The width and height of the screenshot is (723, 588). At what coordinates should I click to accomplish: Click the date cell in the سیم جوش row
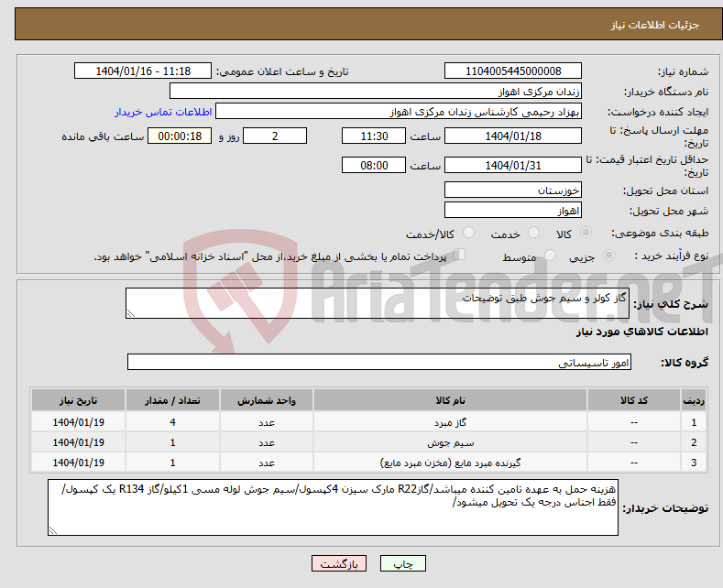[x=78, y=442]
